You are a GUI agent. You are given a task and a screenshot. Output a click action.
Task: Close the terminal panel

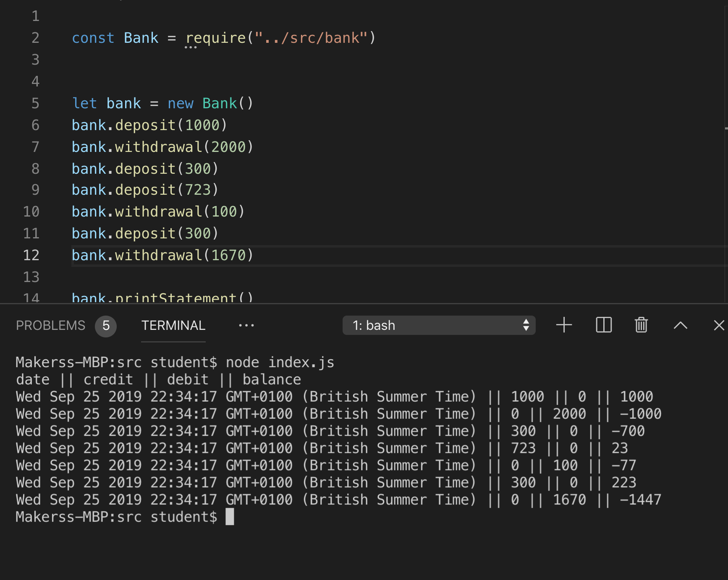pos(719,325)
